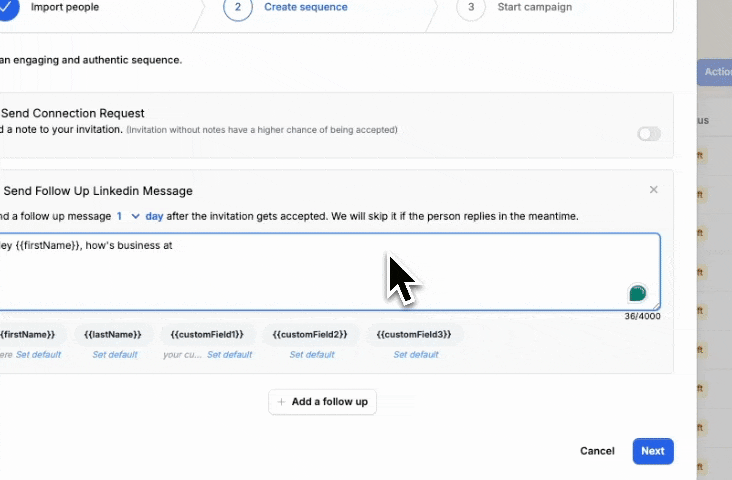The image size is (732, 480).
Task: Insert the {{customField2}} variable tag
Action: tap(310, 334)
